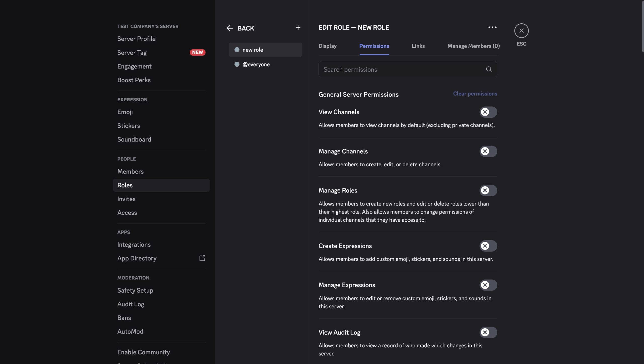Viewport: 644px width, 364px height.
Task: Open the three-dot role options menu
Action: (492, 27)
